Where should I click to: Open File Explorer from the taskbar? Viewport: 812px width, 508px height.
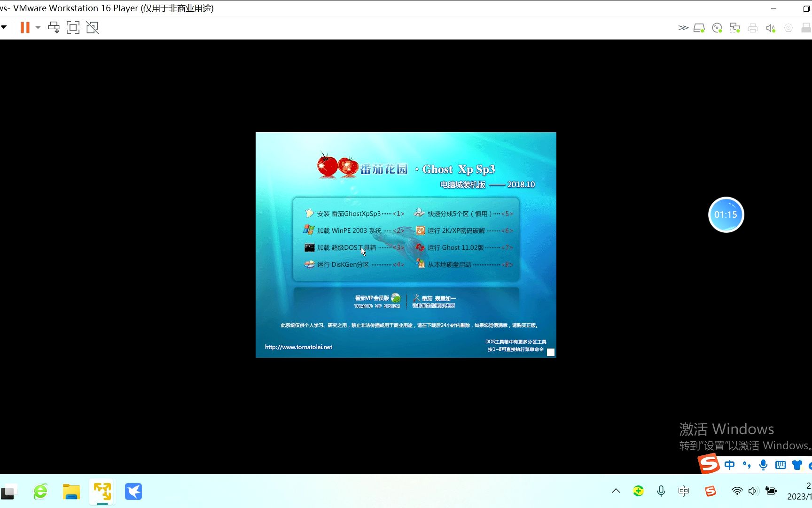coord(71,492)
